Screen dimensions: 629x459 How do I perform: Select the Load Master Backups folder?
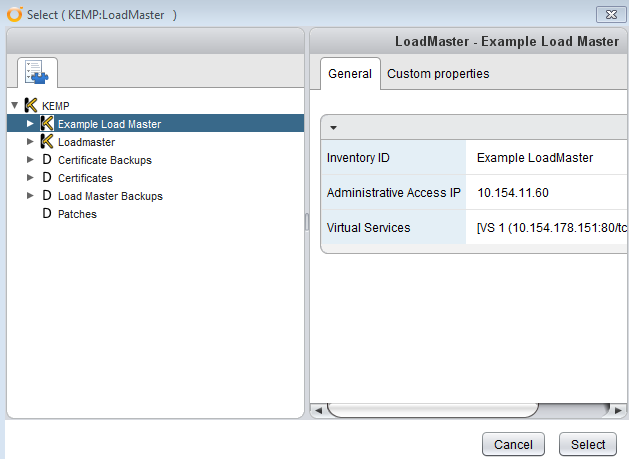pyautogui.click(x=110, y=196)
